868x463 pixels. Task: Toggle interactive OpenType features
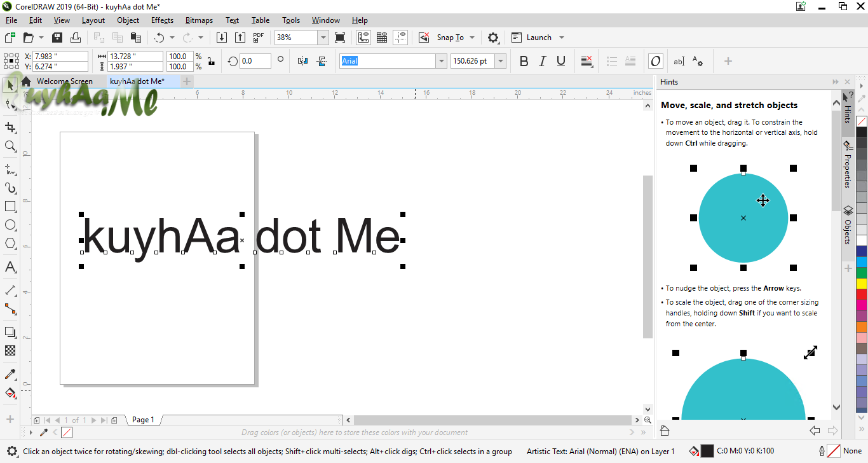click(x=656, y=61)
